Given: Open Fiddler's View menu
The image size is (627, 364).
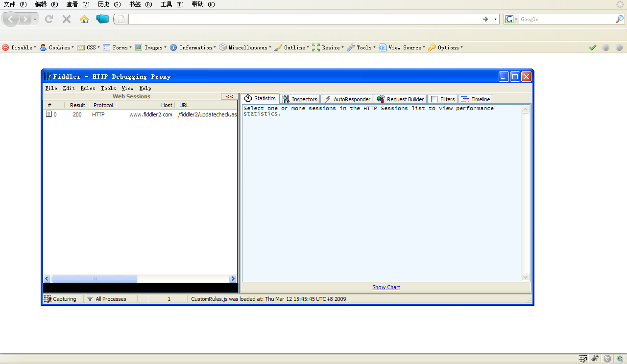Looking at the screenshot, I should pyautogui.click(x=127, y=89).
